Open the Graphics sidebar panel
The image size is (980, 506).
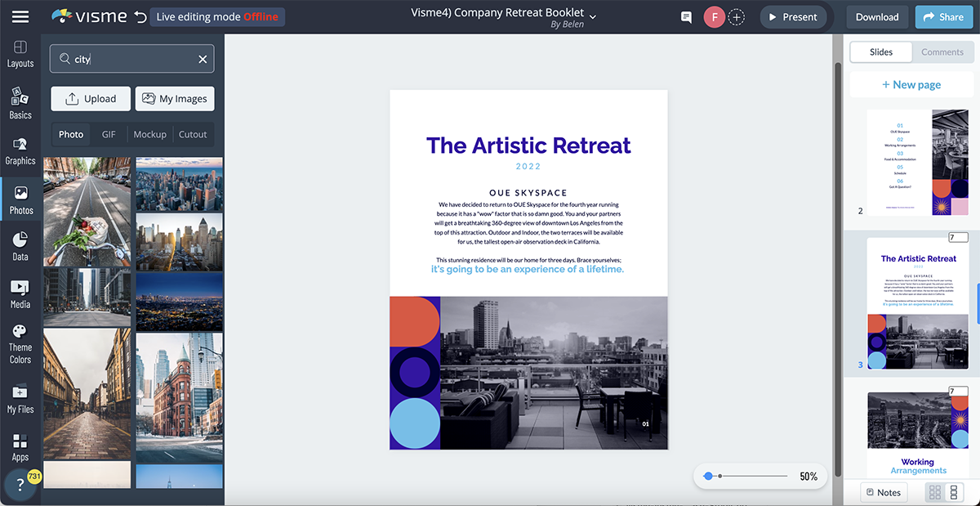click(x=20, y=151)
